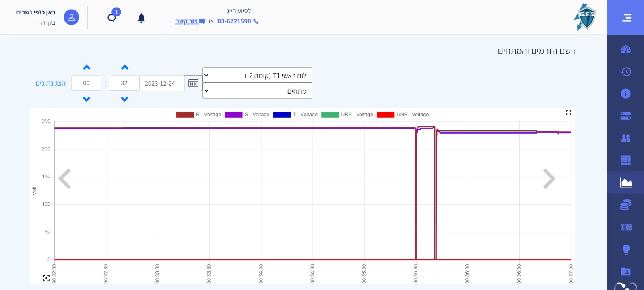This screenshot has width=644, height=290.
Task: Click the phone handset icon
Action: pyautogui.click(x=256, y=21)
